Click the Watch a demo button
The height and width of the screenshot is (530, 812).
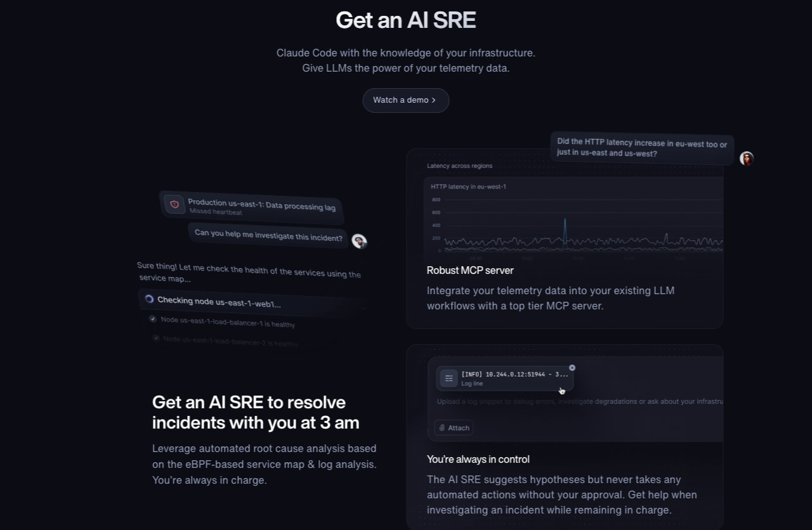click(406, 100)
